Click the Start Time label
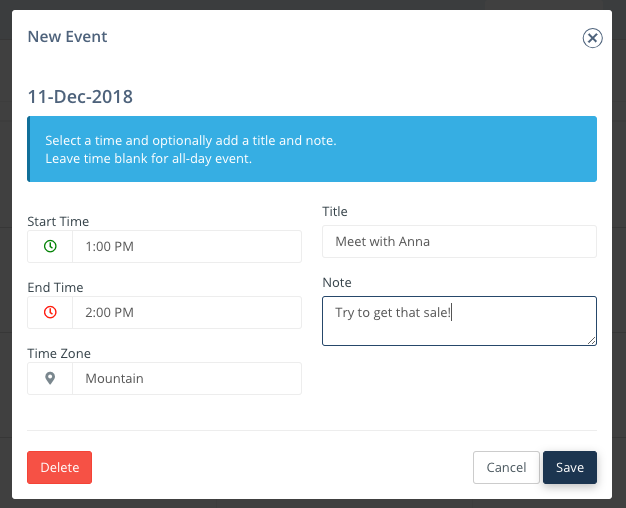626x508 pixels. (58, 221)
